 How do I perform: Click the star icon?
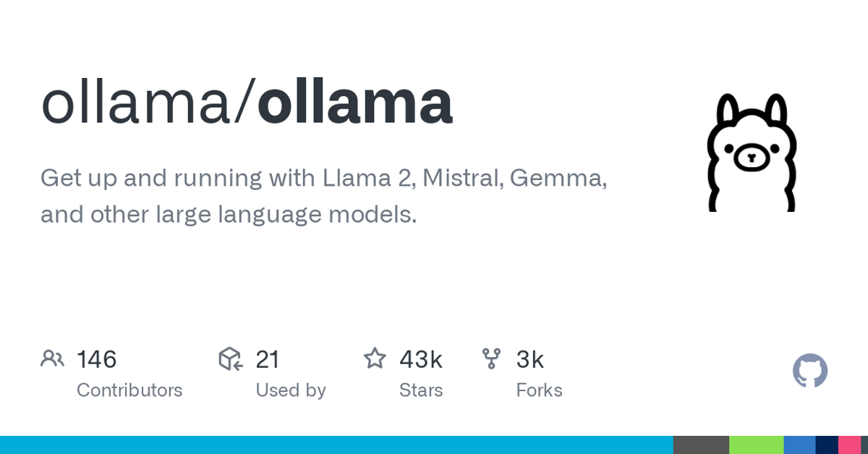[x=375, y=359]
